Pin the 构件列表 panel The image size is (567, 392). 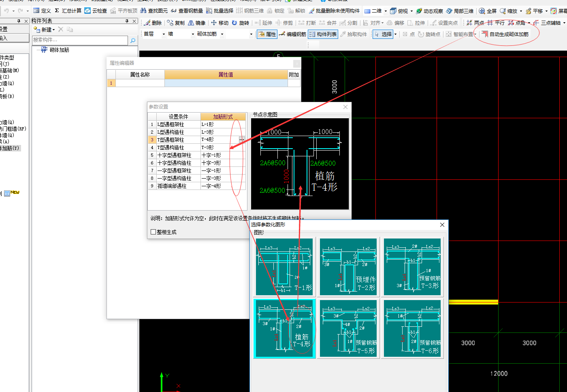[x=127, y=21]
